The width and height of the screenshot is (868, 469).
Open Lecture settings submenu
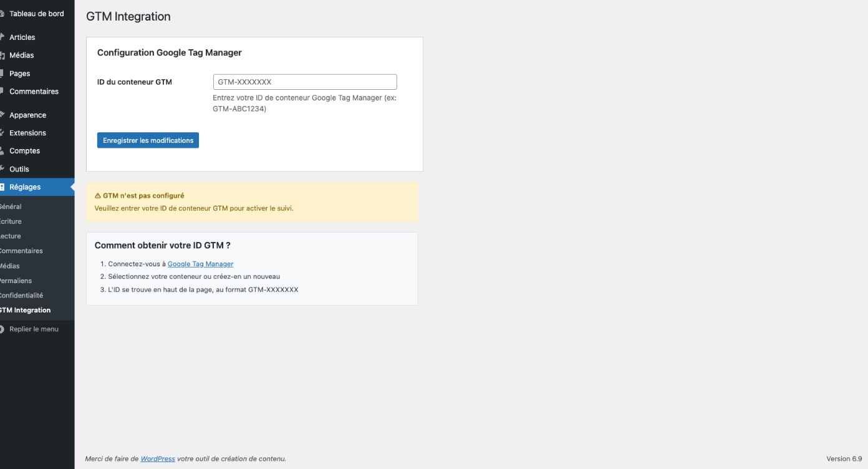click(x=11, y=236)
